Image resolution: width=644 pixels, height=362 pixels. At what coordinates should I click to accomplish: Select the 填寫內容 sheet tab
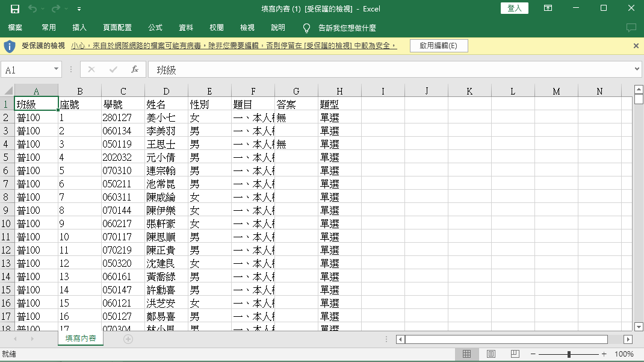(x=81, y=338)
